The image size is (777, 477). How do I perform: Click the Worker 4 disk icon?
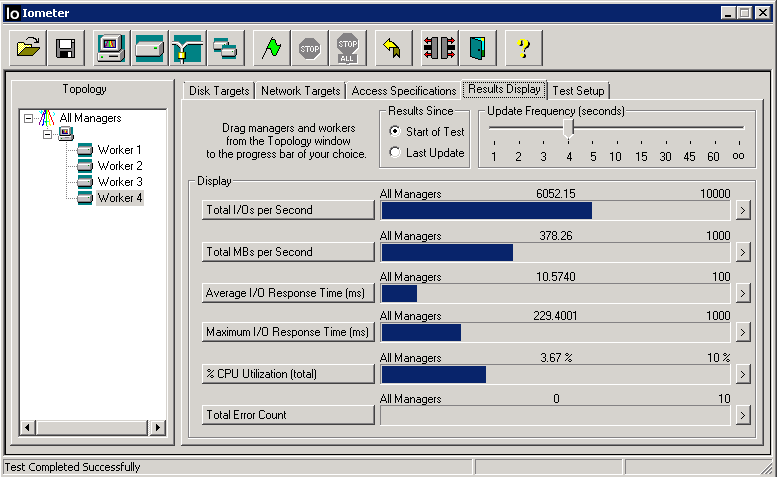[85, 198]
